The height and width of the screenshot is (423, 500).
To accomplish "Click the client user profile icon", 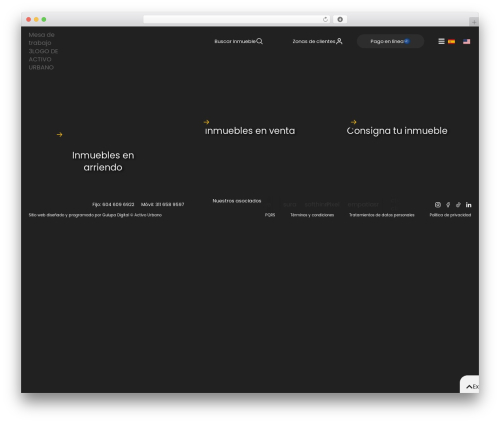I will click(339, 41).
